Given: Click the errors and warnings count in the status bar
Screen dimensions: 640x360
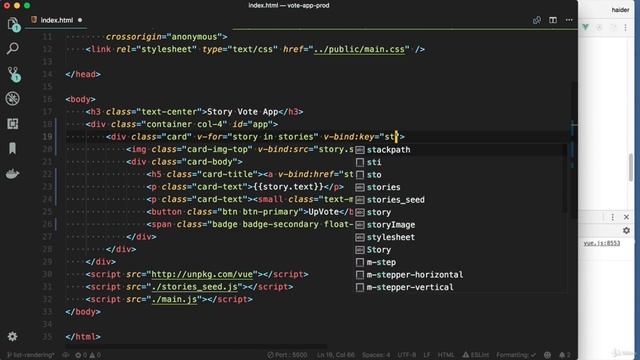Looking at the screenshot, I should 88,355.
